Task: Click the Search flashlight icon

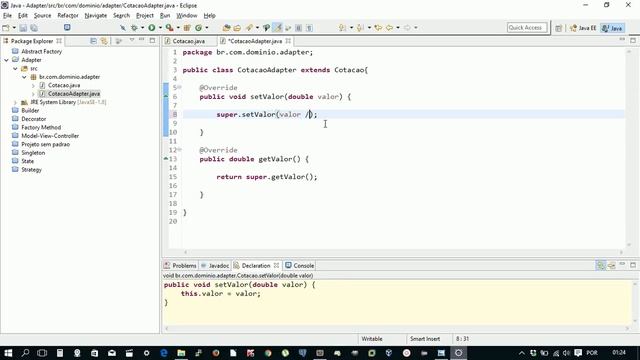Action: point(249,28)
